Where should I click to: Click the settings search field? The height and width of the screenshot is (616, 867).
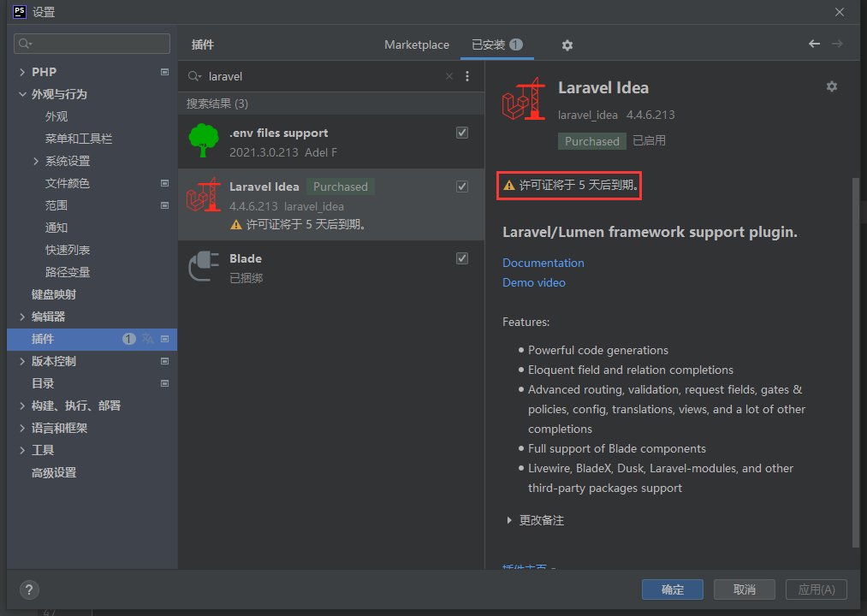(x=92, y=43)
